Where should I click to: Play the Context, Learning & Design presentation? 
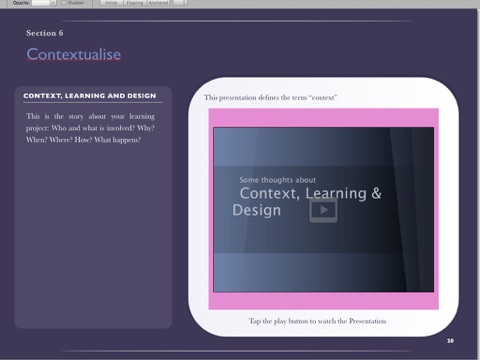[x=323, y=210]
